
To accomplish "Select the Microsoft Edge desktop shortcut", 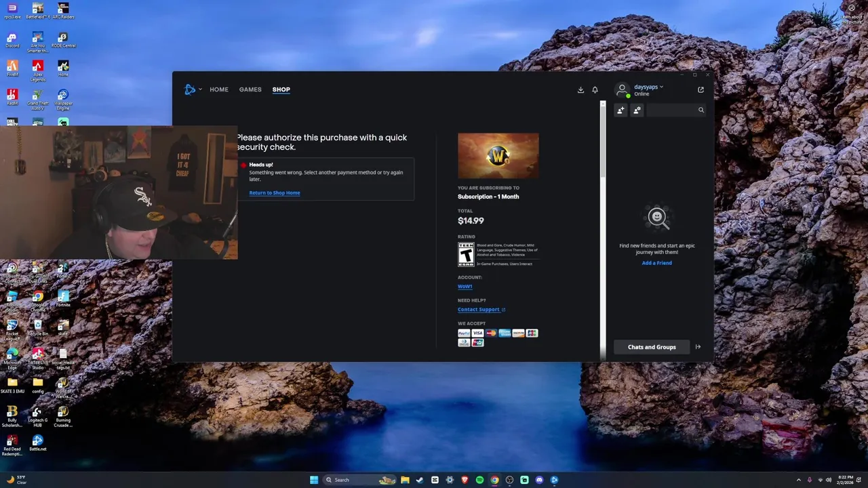I will (12, 359).
